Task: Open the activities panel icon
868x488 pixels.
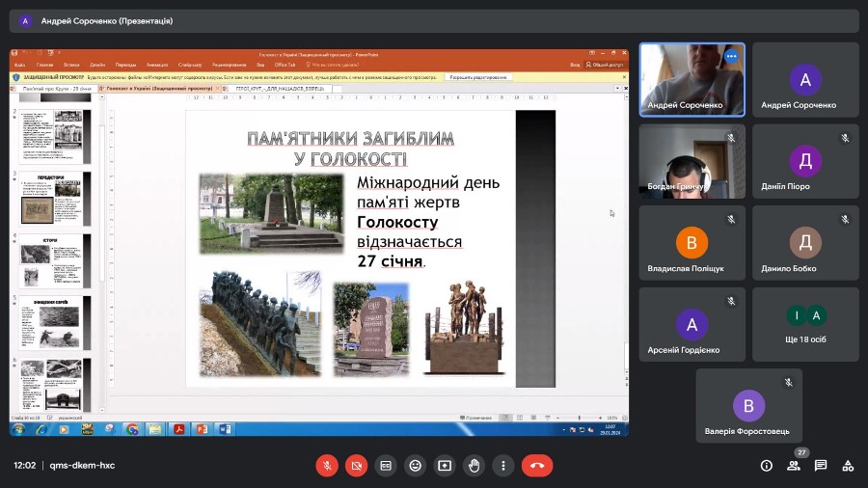Action: coord(848,465)
